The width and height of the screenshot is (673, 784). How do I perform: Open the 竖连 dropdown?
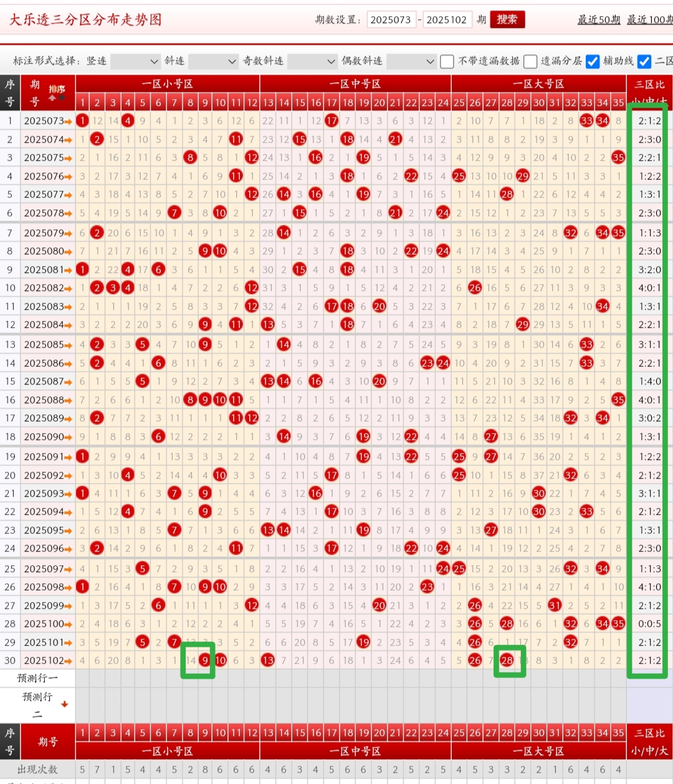pyautogui.click(x=135, y=61)
